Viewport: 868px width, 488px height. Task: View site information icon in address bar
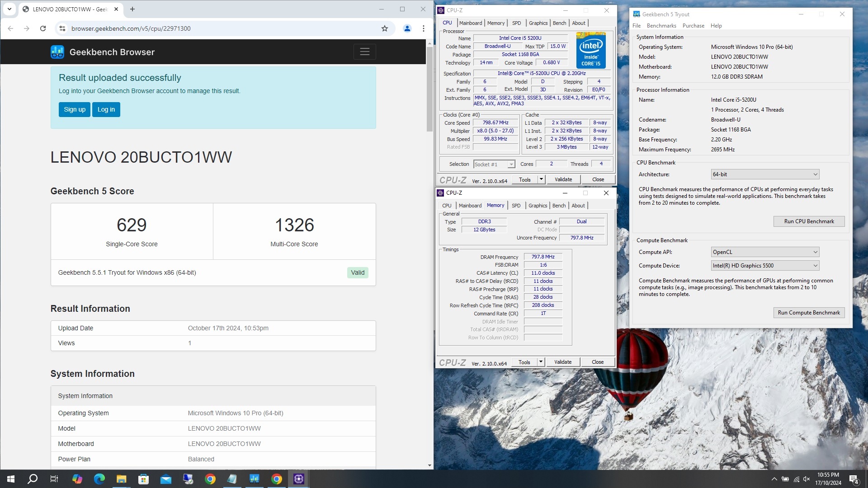pos(62,28)
